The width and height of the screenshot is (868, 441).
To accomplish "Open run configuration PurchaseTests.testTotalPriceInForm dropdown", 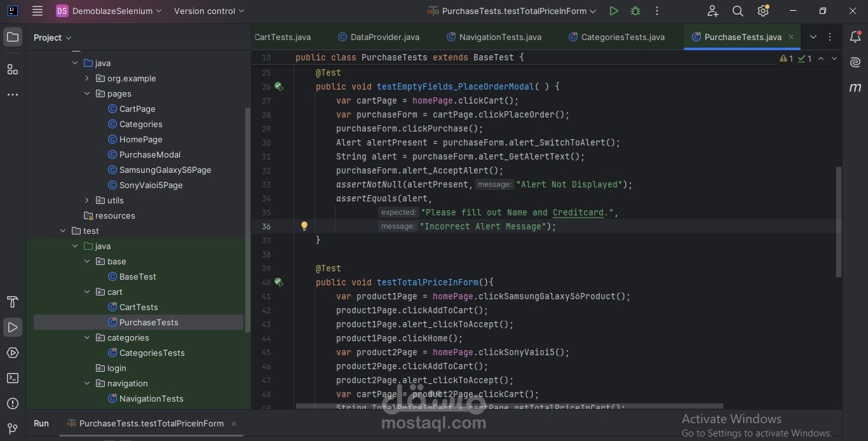I will click(x=512, y=11).
